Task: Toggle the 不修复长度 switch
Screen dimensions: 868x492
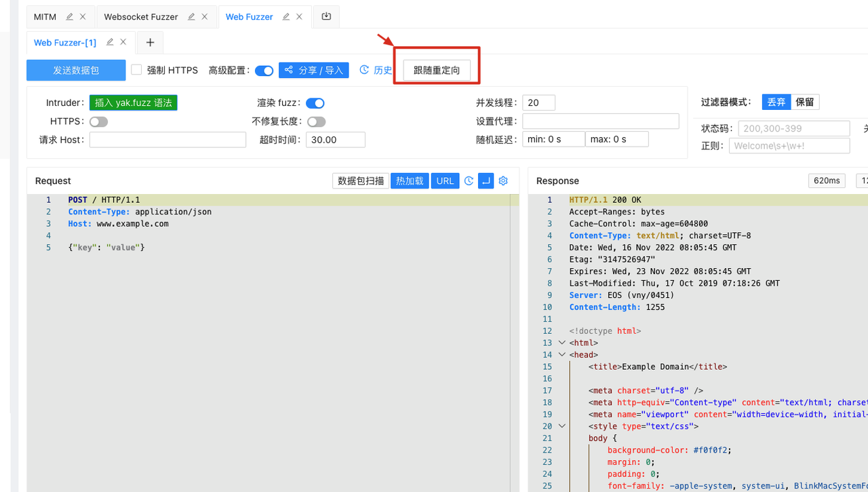Action: [x=316, y=122]
